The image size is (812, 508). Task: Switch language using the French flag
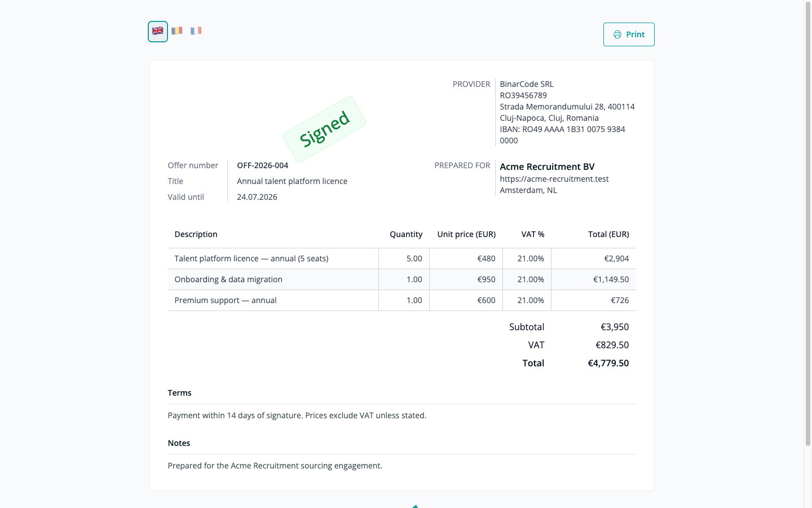click(x=196, y=31)
